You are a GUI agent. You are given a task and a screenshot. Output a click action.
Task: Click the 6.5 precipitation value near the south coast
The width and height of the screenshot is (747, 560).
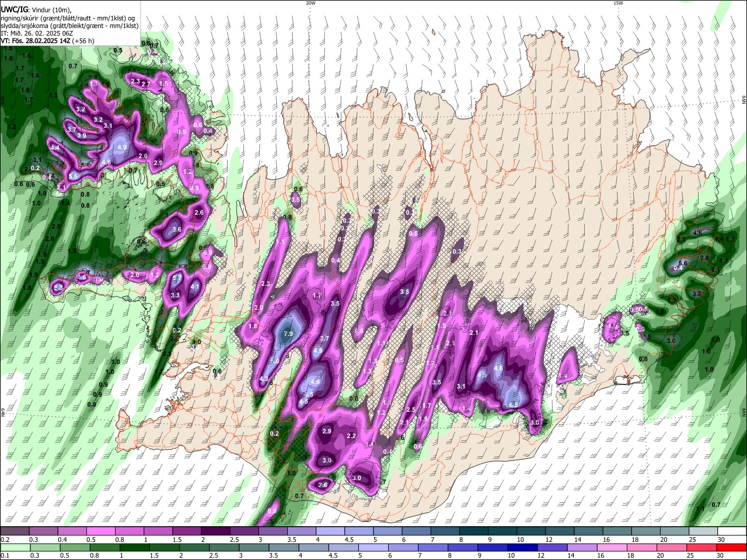514,405
